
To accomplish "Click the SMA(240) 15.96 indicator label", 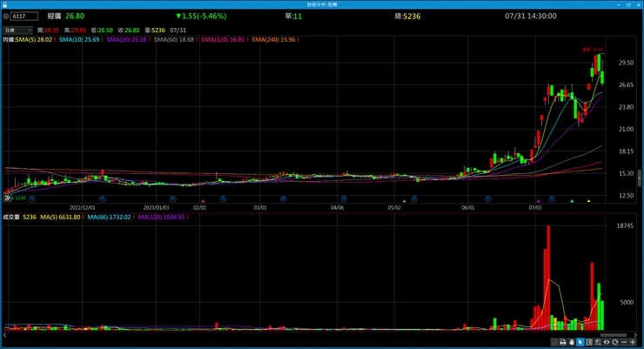I will (273, 40).
